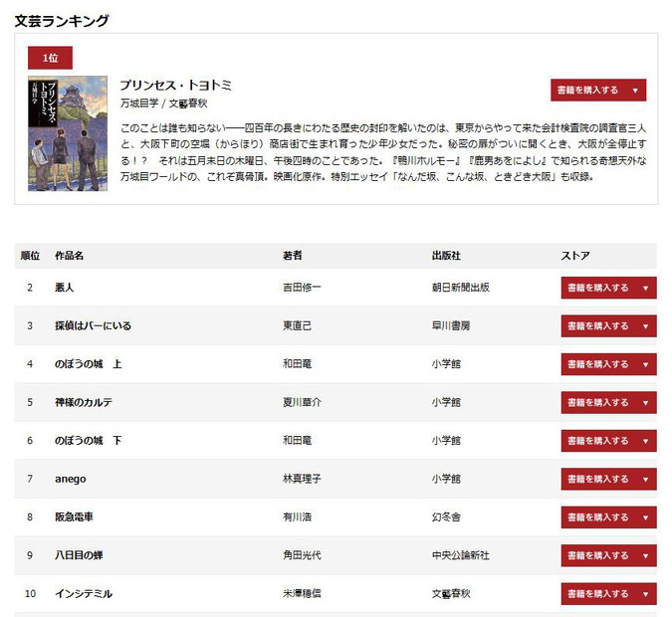Open purchase dropdown for 神様のカルテ
Screen dimensions: 672x617
pos(608,402)
